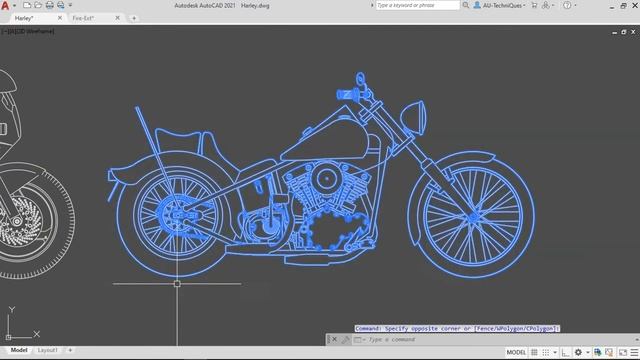640x360 pixels.
Task: Expand command history arrow at command line right
Action: pyautogui.click(x=636, y=340)
